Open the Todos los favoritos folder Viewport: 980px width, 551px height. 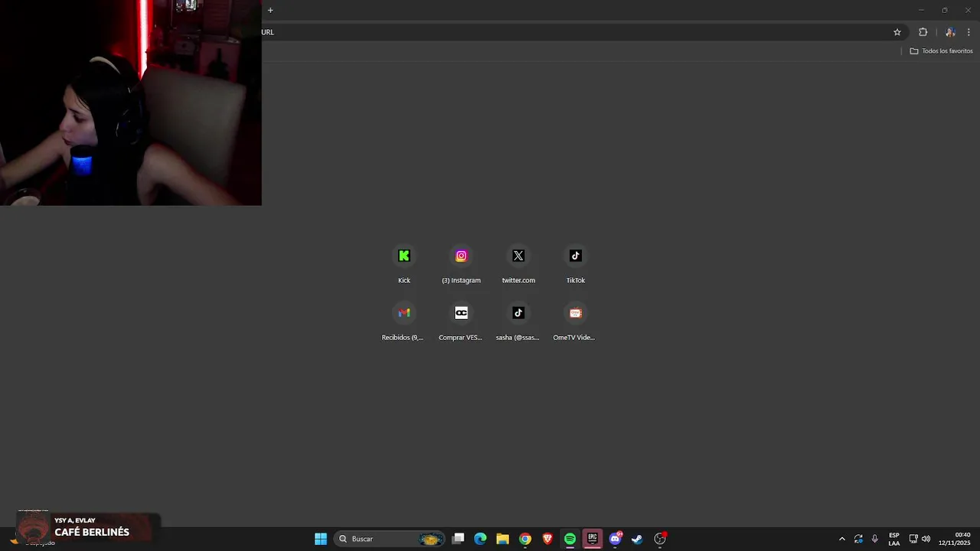(941, 51)
